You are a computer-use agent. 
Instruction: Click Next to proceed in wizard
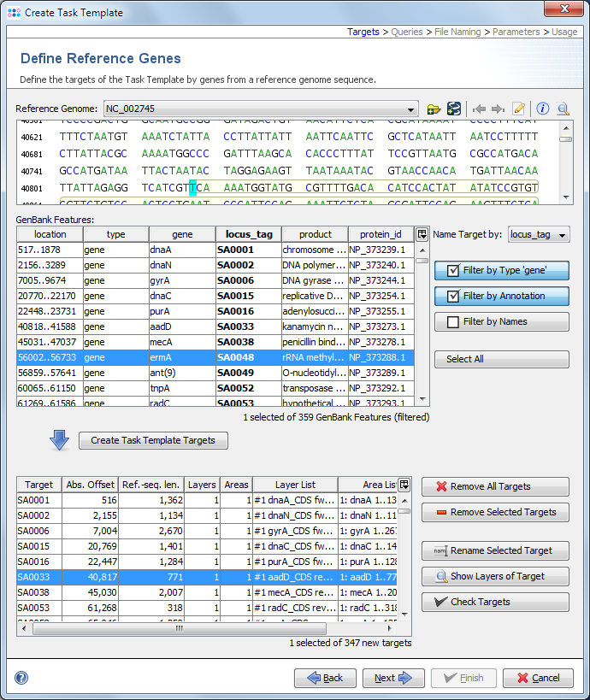[394, 678]
